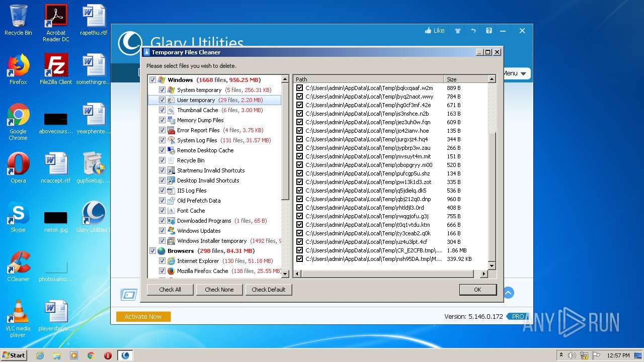The height and width of the screenshot is (362, 644).
Task: Uncheck the Browsers group checkbox
Action: click(152, 251)
